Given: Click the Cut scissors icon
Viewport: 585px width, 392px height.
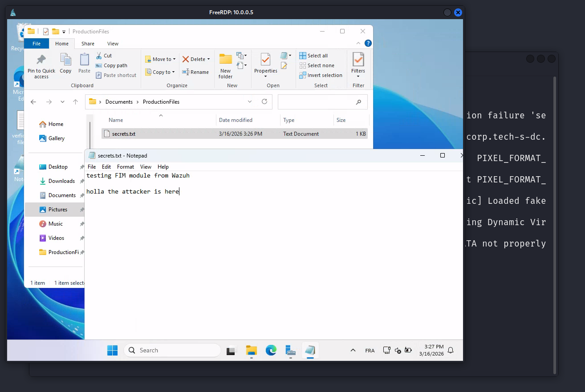Looking at the screenshot, I should tap(99, 56).
